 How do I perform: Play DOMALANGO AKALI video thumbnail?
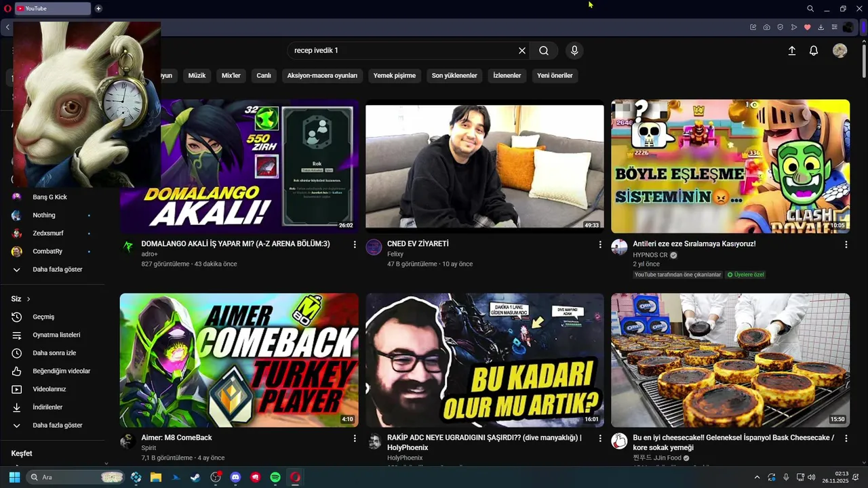pyautogui.click(x=239, y=167)
